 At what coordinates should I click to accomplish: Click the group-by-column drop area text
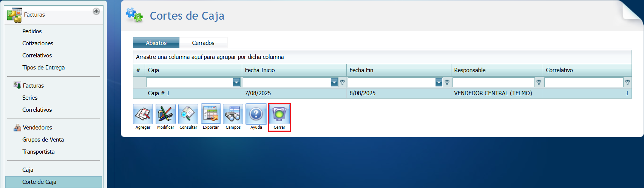tap(210, 57)
